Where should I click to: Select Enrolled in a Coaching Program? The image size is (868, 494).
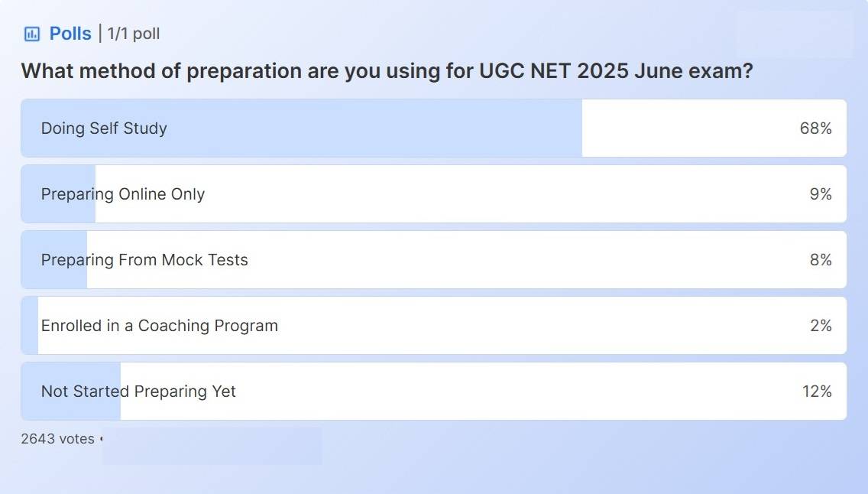click(160, 326)
